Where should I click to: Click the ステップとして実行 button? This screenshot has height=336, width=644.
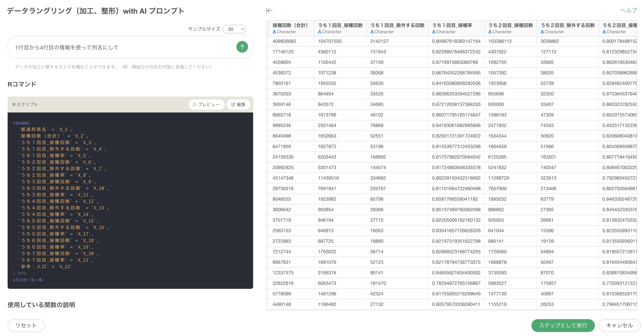[x=563, y=325]
